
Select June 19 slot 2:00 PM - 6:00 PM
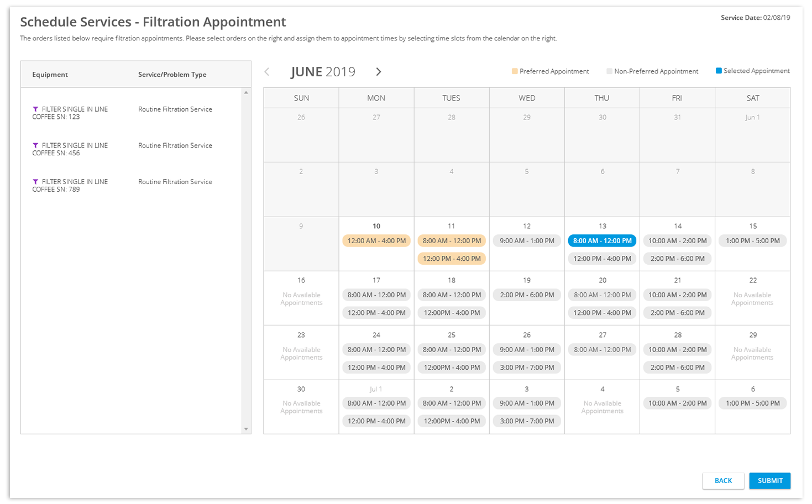click(x=527, y=295)
